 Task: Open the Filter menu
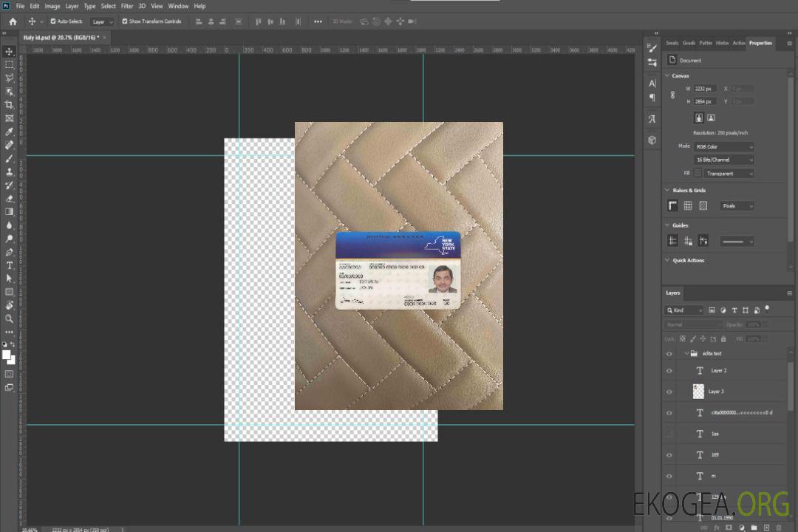127,6
